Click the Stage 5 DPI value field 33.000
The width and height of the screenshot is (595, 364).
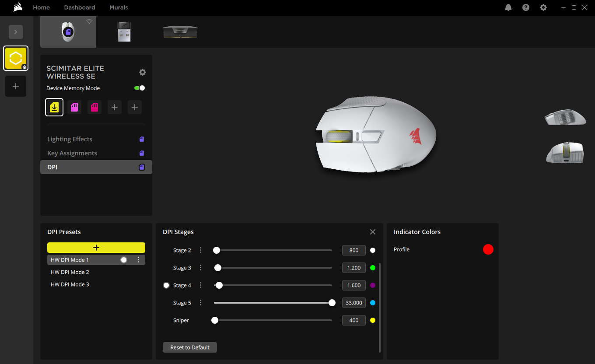[354, 303]
